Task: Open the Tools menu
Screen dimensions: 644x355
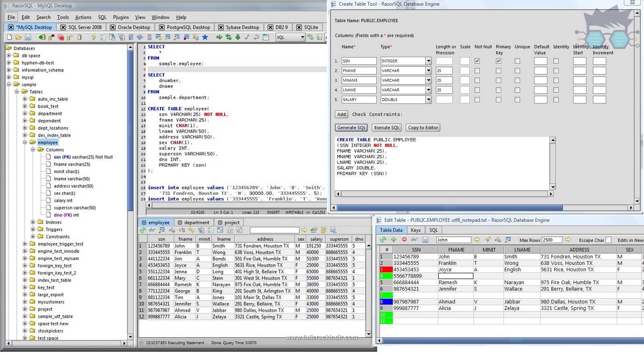Action: click(x=63, y=17)
